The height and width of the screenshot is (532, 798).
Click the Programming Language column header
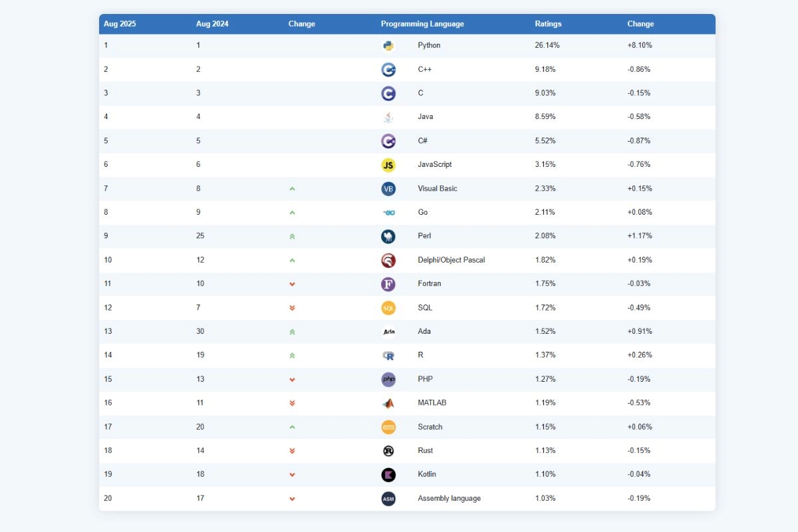(422, 24)
